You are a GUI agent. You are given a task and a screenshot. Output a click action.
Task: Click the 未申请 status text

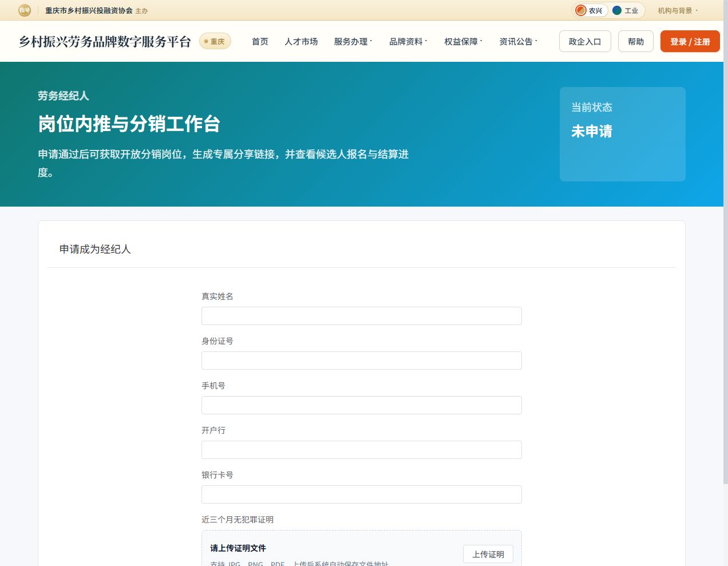point(592,131)
